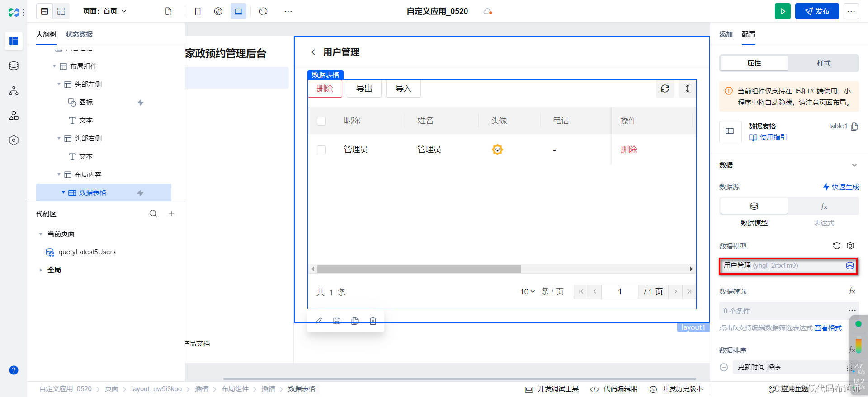This screenshot has height=397, width=868.
Task: Check the select-all header checkbox
Action: 321,121
